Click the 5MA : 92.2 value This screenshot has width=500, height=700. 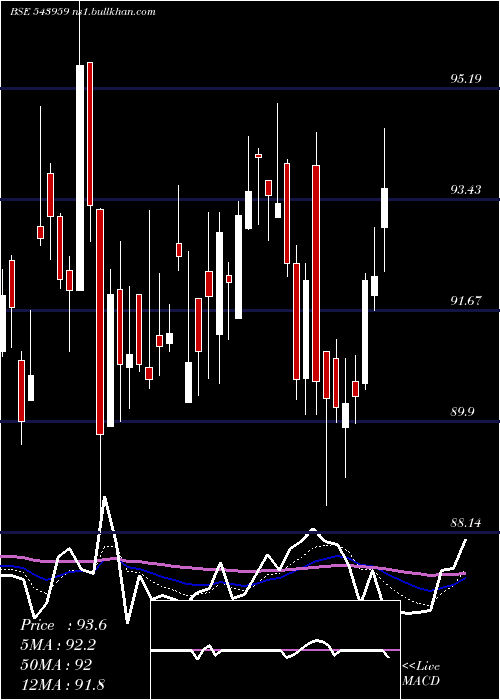(58, 645)
